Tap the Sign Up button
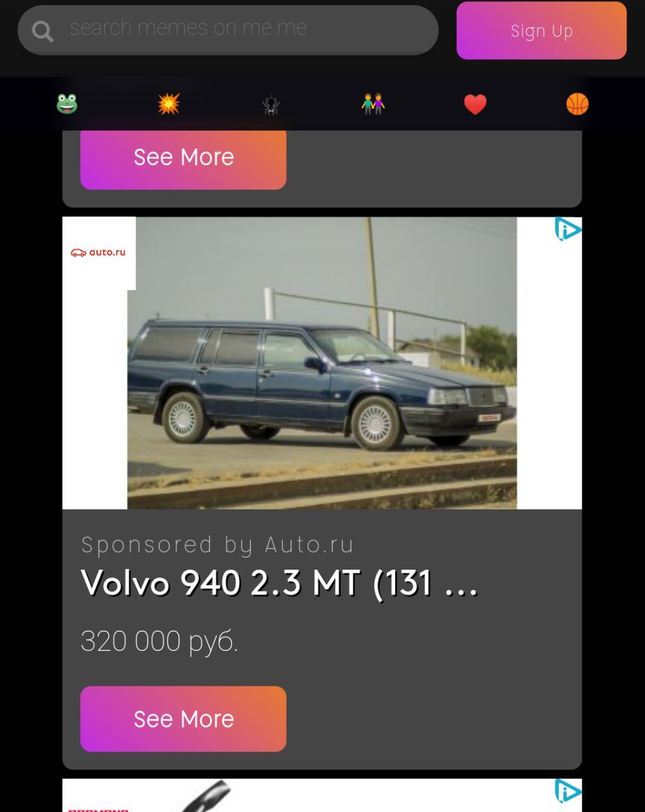Viewport: 645px width, 812px height. click(x=542, y=30)
